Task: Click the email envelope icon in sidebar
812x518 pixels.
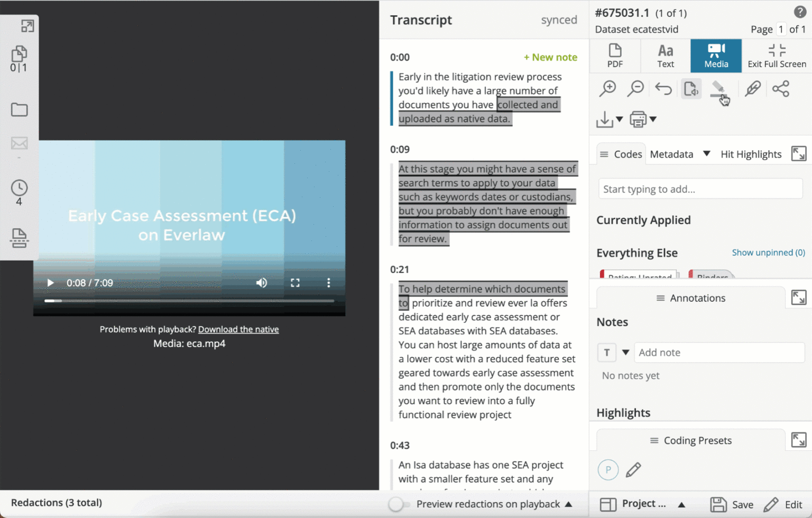Action: (x=19, y=143)
